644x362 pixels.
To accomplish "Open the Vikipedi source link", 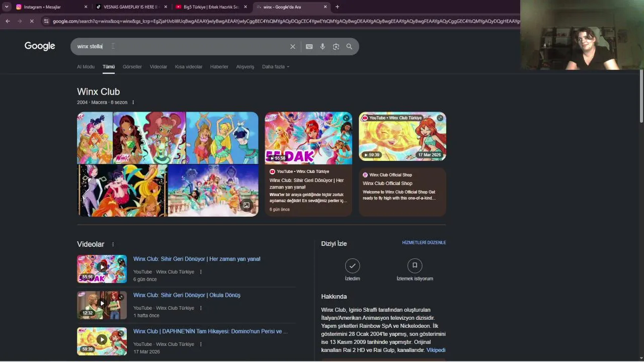I will 436,350.
